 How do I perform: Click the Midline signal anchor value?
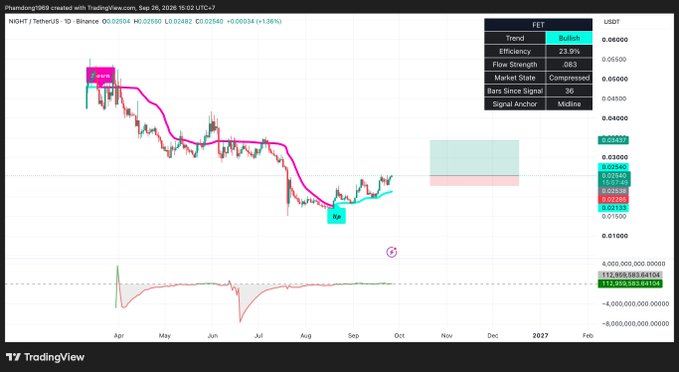(569, 104)
